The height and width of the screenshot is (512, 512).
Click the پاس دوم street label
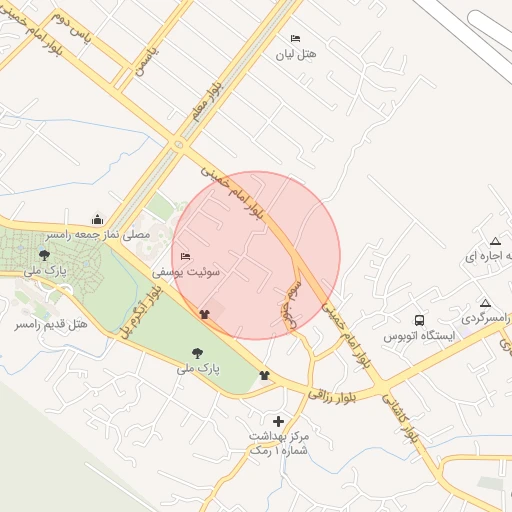click(x=71, y=28)
